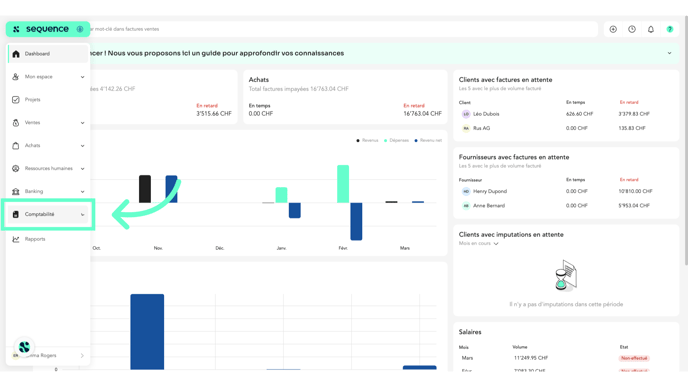Click the green help question mark icon
This screenshot has width=688, height=387.
(670, 29)
